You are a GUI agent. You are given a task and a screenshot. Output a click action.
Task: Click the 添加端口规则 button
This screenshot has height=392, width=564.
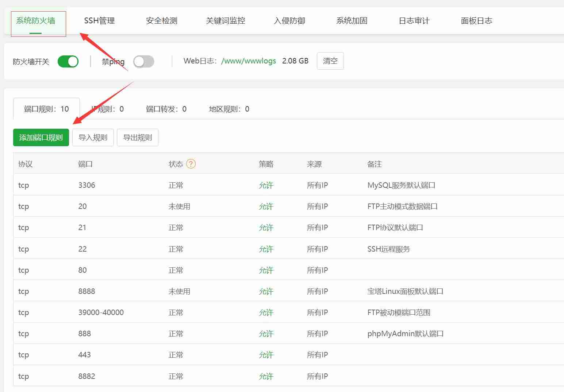point(41,137)
